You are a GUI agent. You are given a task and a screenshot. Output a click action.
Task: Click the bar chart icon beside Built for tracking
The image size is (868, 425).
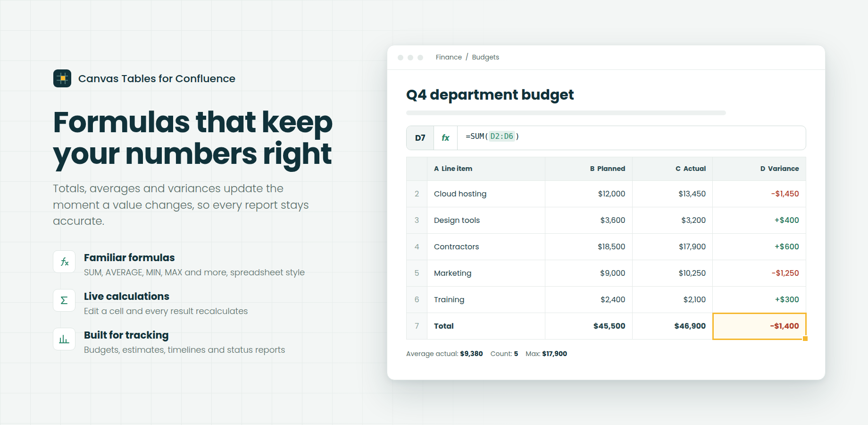tap(64, 339)
